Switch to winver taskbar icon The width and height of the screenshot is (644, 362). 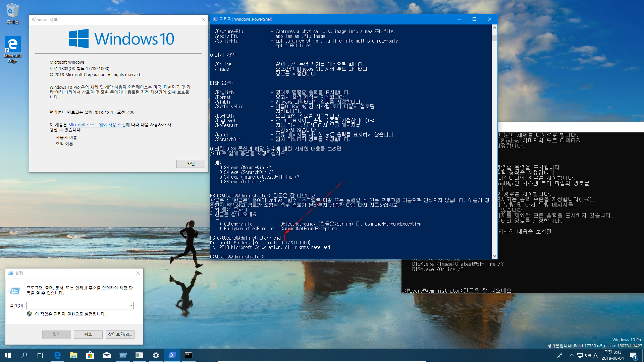[x=140, y=355]
